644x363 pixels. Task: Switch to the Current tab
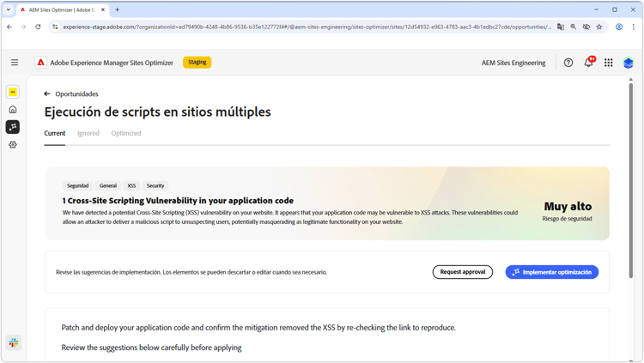(55, 133)
